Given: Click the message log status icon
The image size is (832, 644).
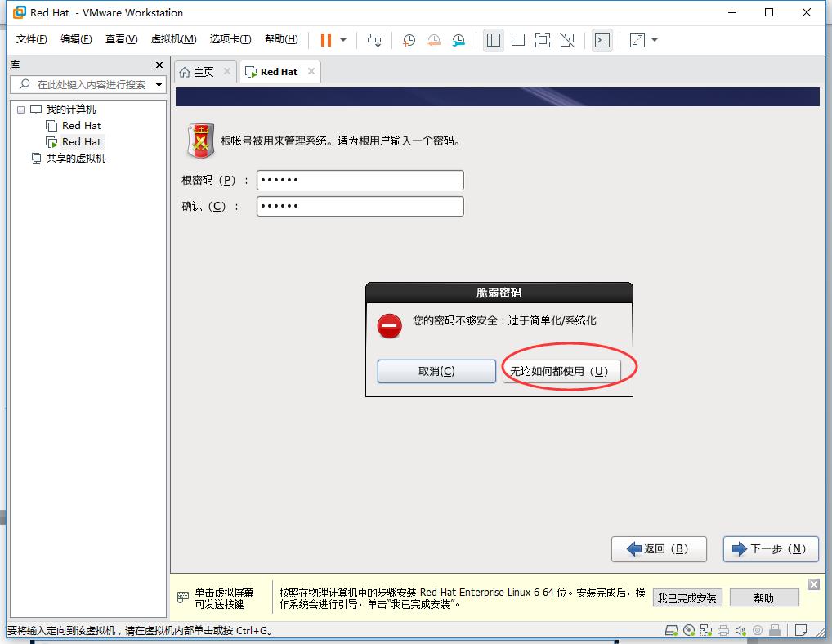Looking at the screenshot, I should [801, 630].
